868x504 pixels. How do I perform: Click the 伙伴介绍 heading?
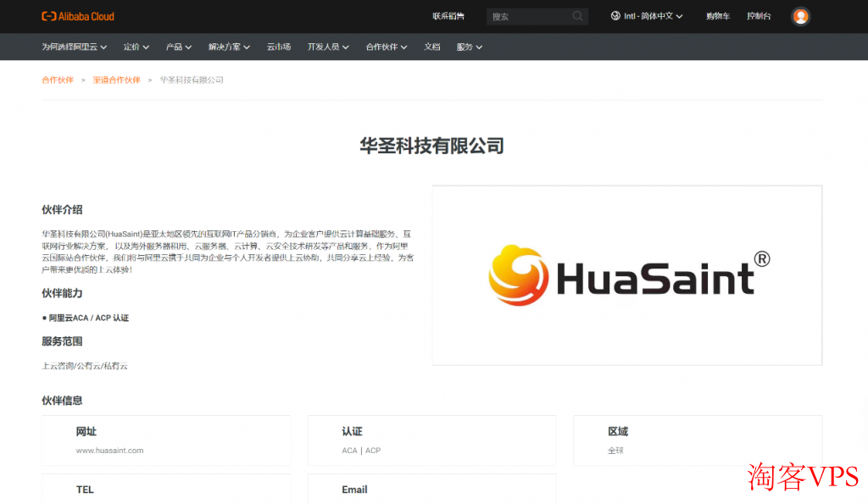(62, 210)
